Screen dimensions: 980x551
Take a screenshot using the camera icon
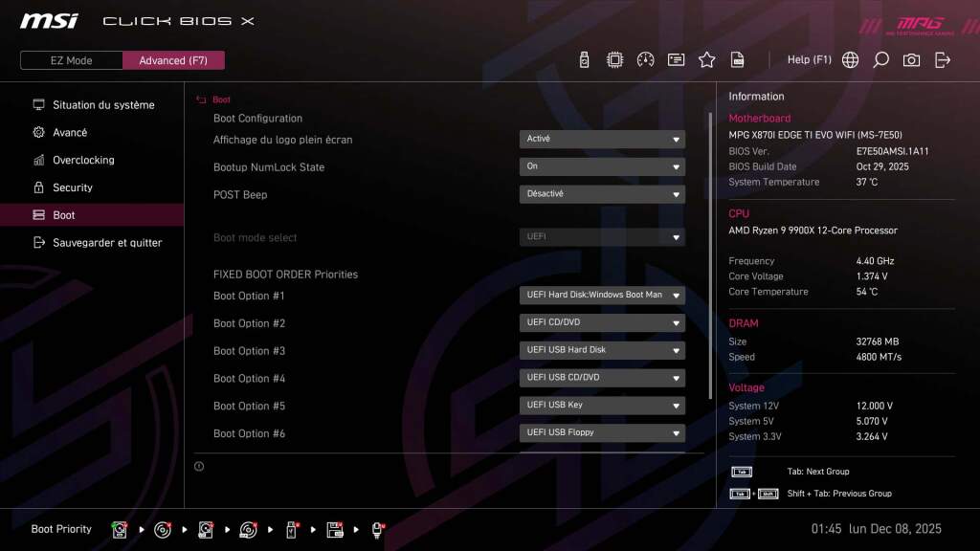[911, 59]
